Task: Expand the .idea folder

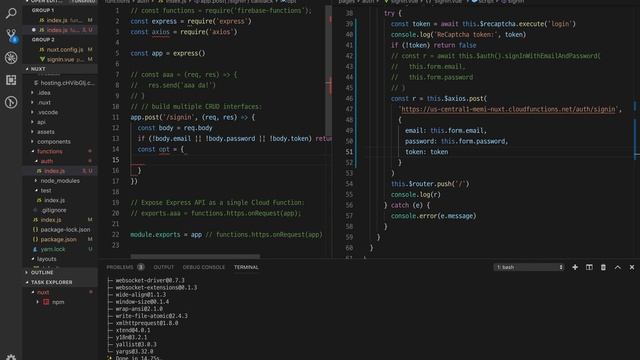Action: pyautogui.click(x=44, y=93)
